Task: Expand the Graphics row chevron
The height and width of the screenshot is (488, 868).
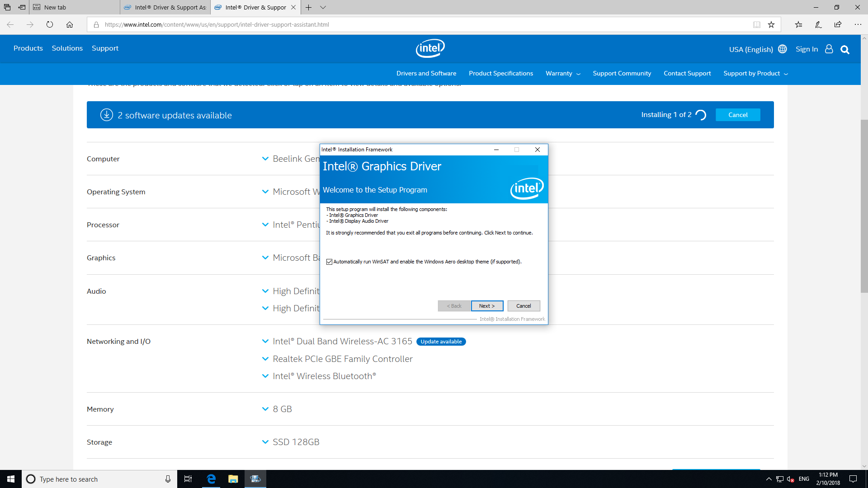Action: 265,258
